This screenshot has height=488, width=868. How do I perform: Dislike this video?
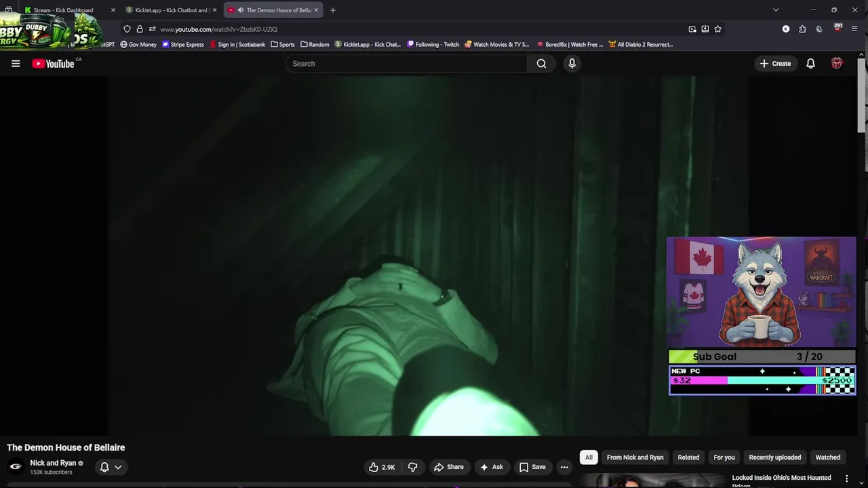(412, 467)
